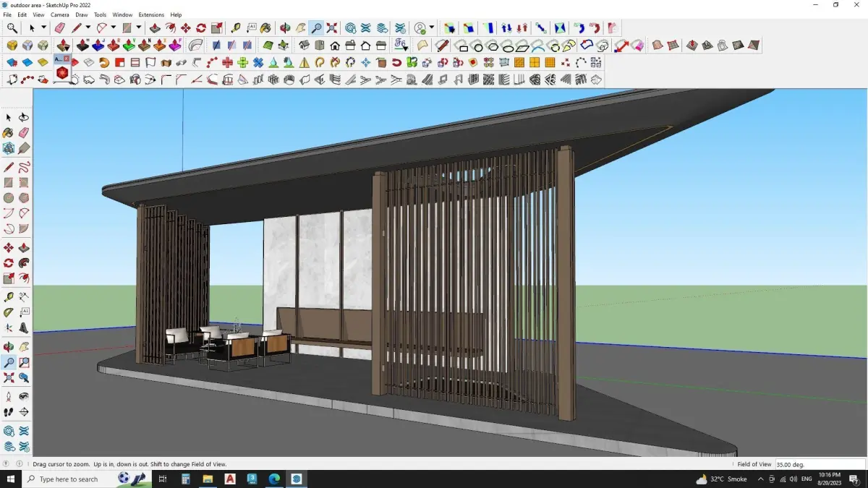Viewport: 868px width, 488px height.
Task: Click the 32°C Smoke weather widget
Action: pos(721,479)
